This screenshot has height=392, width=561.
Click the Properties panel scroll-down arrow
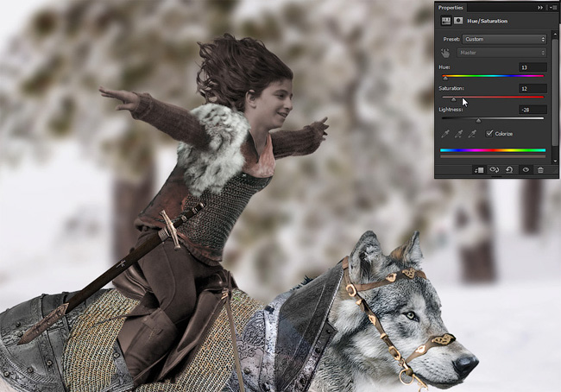[555, 161]
